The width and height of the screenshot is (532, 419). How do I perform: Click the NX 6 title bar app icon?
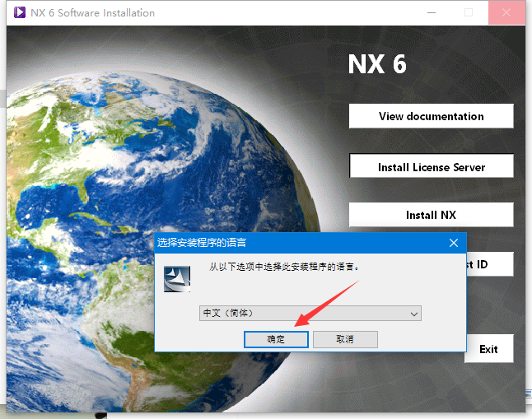point(19,12)
